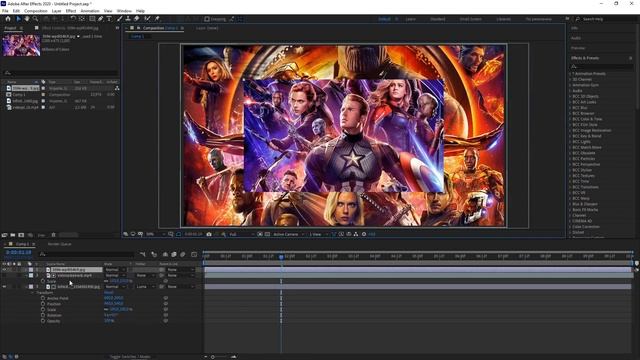The height and width of the screenshot is (360, 640).
Task: Open blend mode dropdown of first layer
Action: click(x=115, y=270)
